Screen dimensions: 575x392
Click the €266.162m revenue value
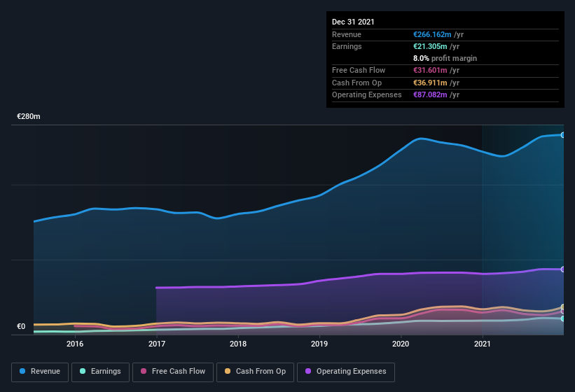coord(432,34)
